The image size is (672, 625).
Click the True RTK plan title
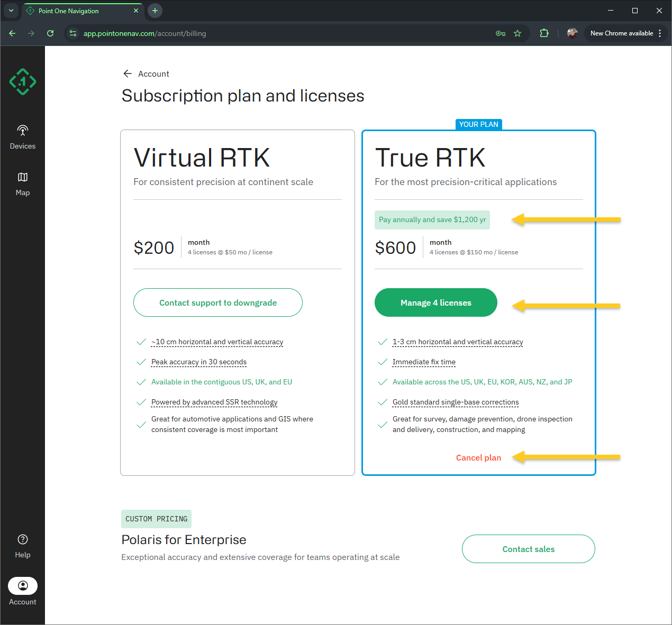click(430, 158)
